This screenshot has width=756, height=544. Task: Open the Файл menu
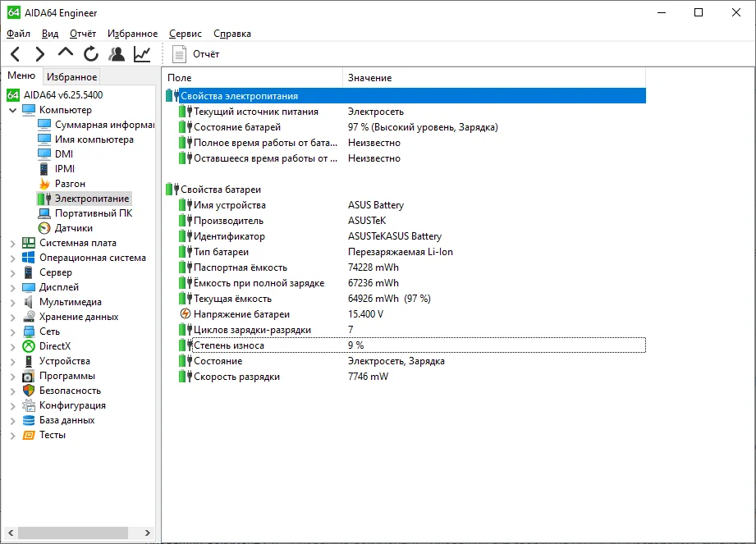(18, 34)
